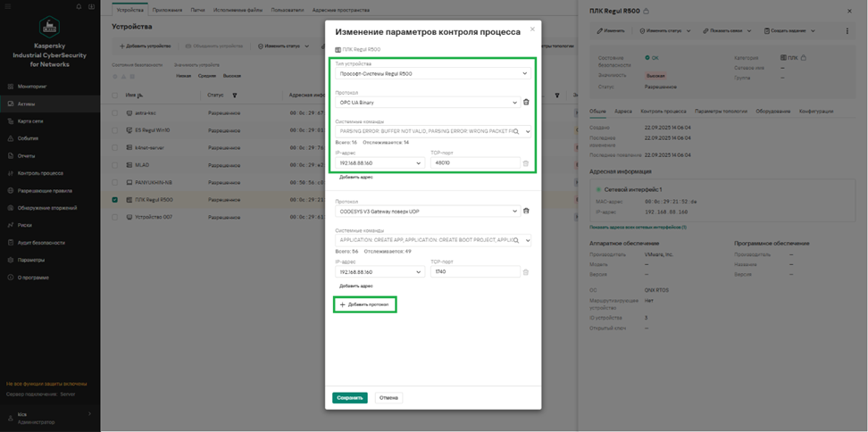This screenshot has width=868, height=432.
Task: Delete the OPC UA Binary protocol entry
Action: click(x=526, y=103)
